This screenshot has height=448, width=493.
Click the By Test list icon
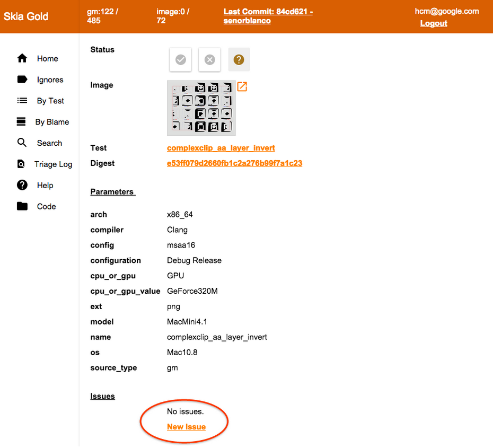pos(22,101)
